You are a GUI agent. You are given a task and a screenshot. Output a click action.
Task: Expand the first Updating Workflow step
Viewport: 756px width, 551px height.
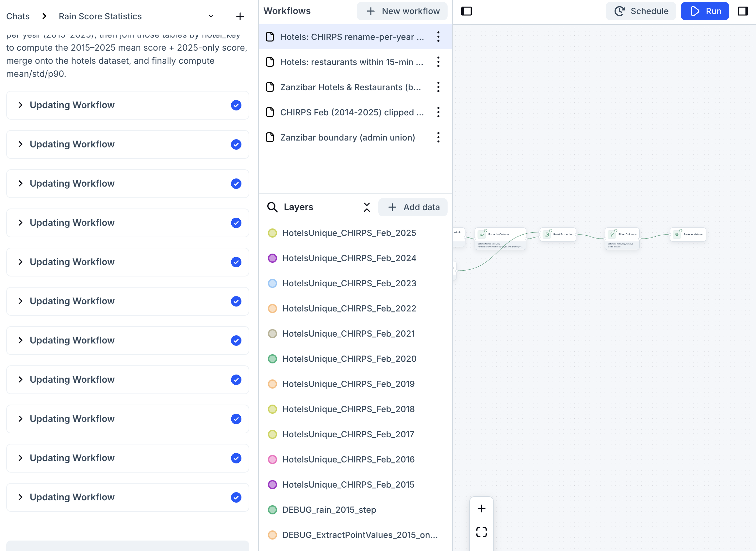(x=21, y=105)
